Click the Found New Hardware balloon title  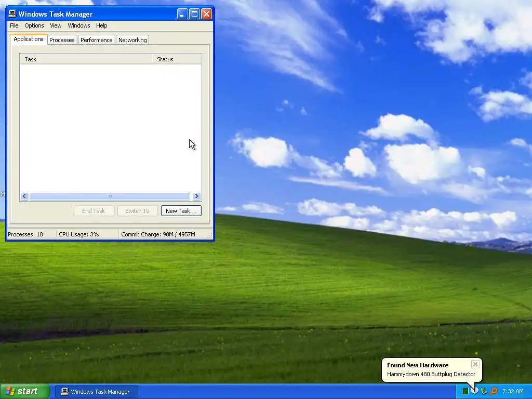click(418, 365)
